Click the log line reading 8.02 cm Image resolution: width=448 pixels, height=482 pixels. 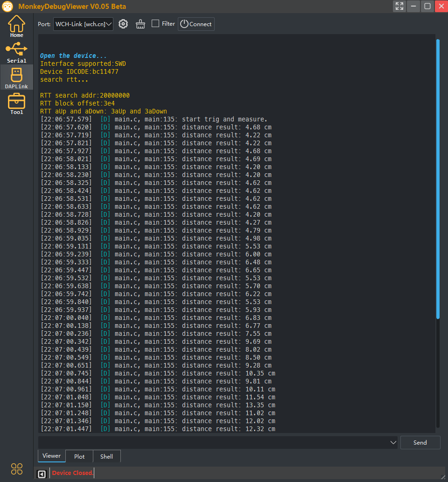[x=156, y=349]
